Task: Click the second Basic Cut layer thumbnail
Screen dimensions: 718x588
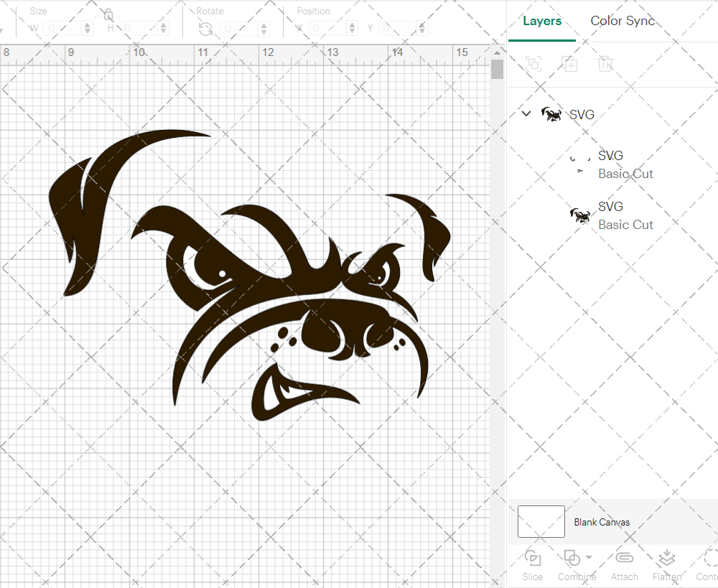Action: [579, 215]
